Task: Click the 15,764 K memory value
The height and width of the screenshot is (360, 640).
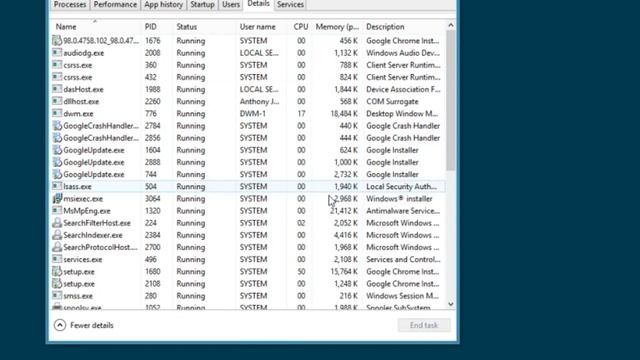Action: coord(344,271)
